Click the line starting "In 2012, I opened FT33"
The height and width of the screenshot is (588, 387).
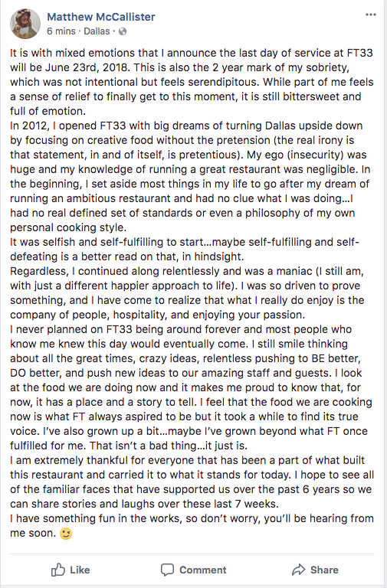(x=186, y=126)
